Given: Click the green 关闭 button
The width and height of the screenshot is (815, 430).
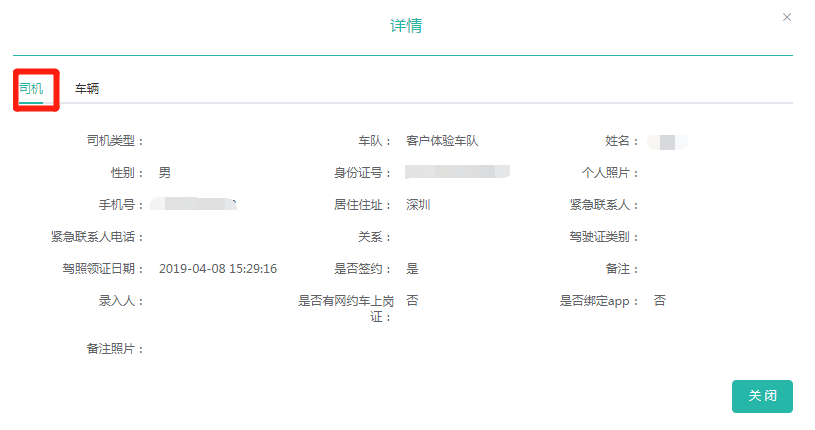Looking at the screenshot, I should pyautogui.click(x=762, y=396).
